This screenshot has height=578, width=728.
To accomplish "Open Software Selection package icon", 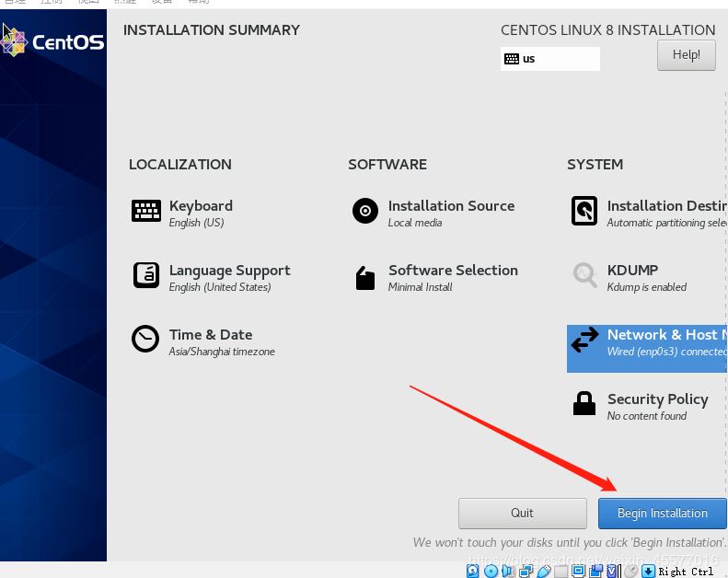I will tap(365, 278).
